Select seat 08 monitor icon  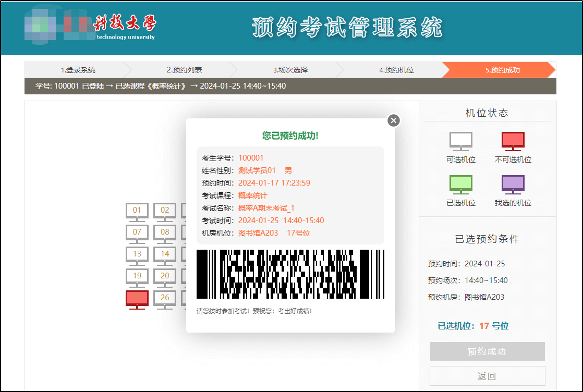click(165, 234)
